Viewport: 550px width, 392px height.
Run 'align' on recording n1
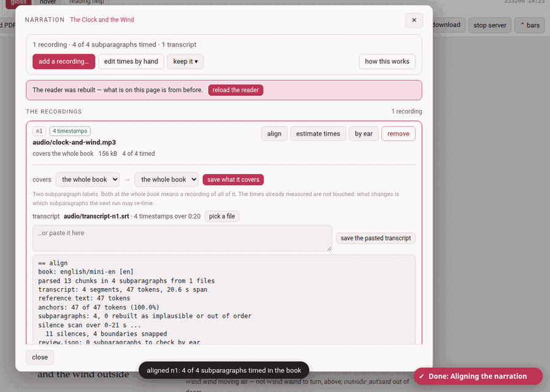pos(274,134)
